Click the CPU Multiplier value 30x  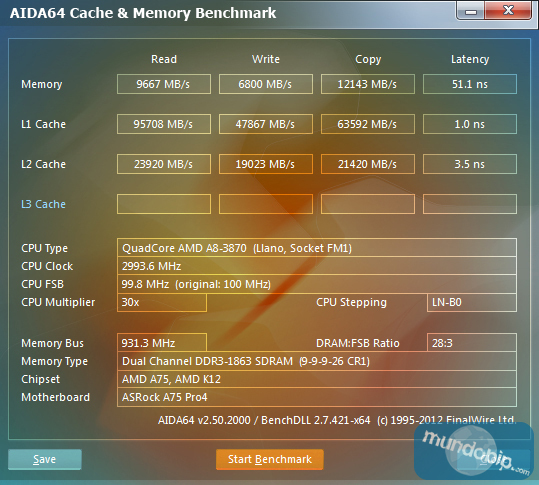(x=162, y=302)
